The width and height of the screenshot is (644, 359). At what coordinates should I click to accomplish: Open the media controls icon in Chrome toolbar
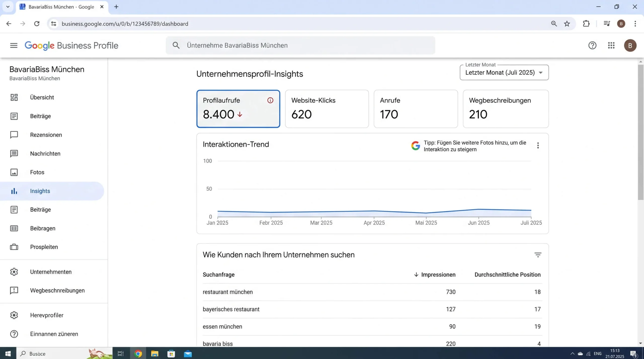point(607,24)
